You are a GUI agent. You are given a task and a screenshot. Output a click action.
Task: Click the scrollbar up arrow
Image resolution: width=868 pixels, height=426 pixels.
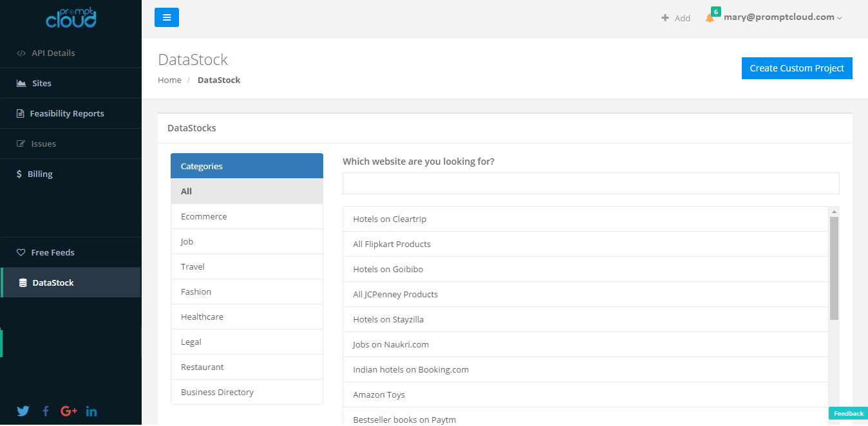tap(834, 212)
